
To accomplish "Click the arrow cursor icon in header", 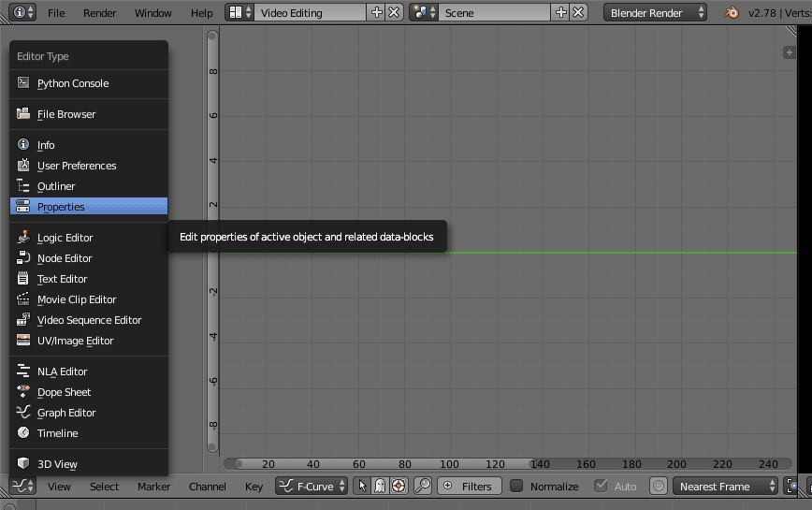I will tap(363, 486).
